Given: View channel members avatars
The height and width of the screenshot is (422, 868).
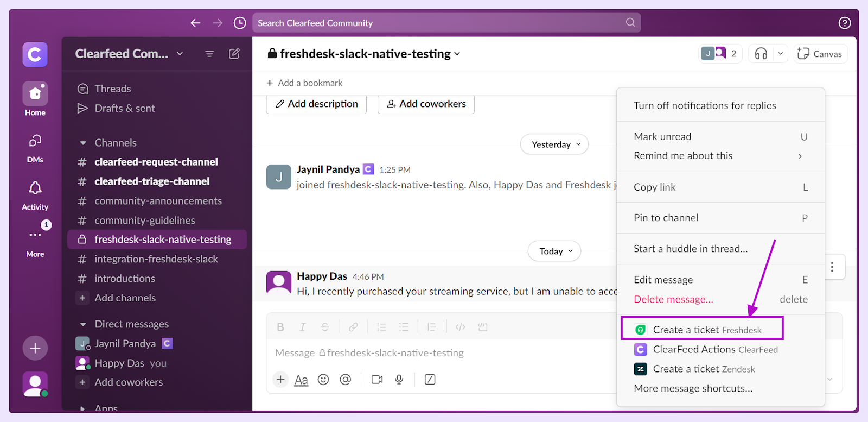Looking at the screenshot, I should pyautogui.click(x=720, y=54).
